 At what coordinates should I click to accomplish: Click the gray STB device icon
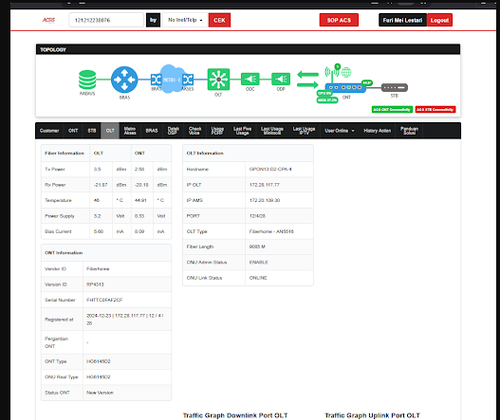tap(394, 87)
